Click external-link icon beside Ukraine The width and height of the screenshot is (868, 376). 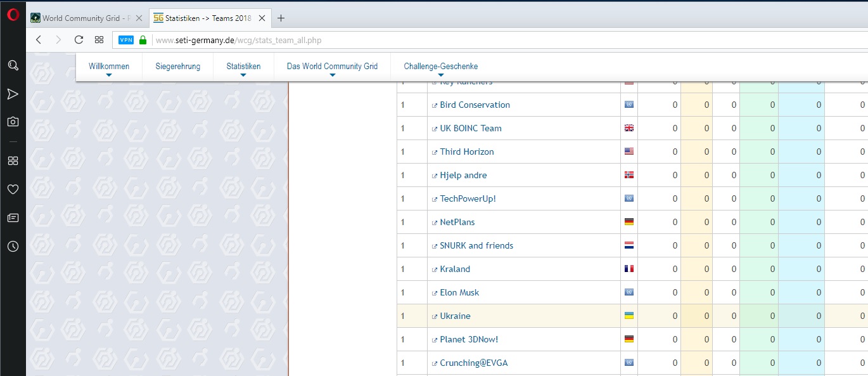click(x=435, y=316)
